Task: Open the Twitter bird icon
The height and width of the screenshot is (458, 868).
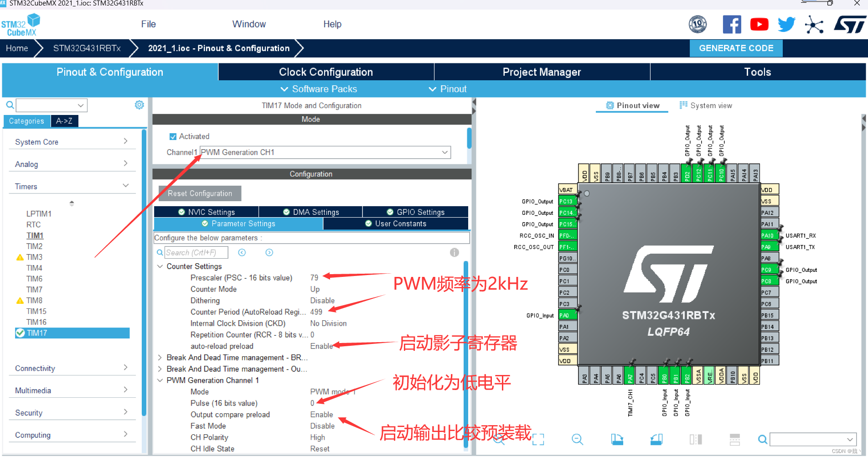Action: point(786,24)
